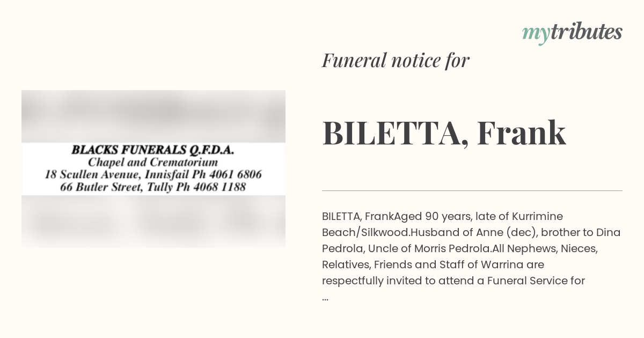Click the 'Funeral Service for' line of text

[536, 281]
